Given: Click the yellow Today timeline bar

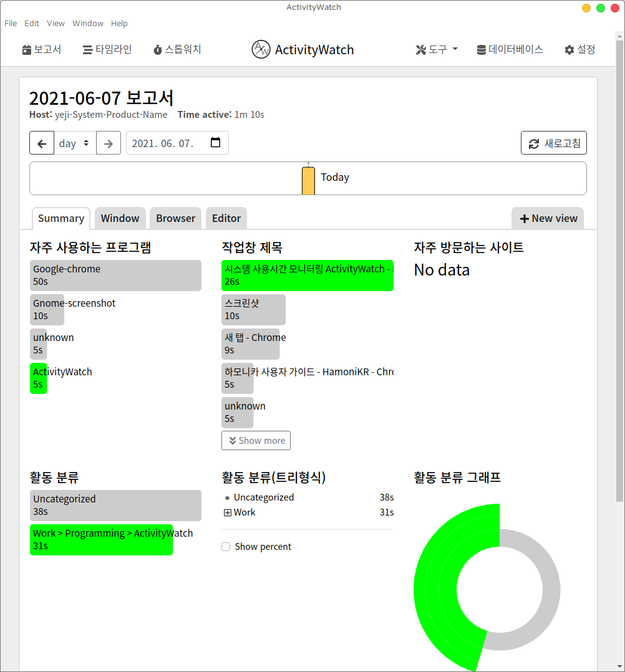Looking at the screenshot, I should pos(308,181).
